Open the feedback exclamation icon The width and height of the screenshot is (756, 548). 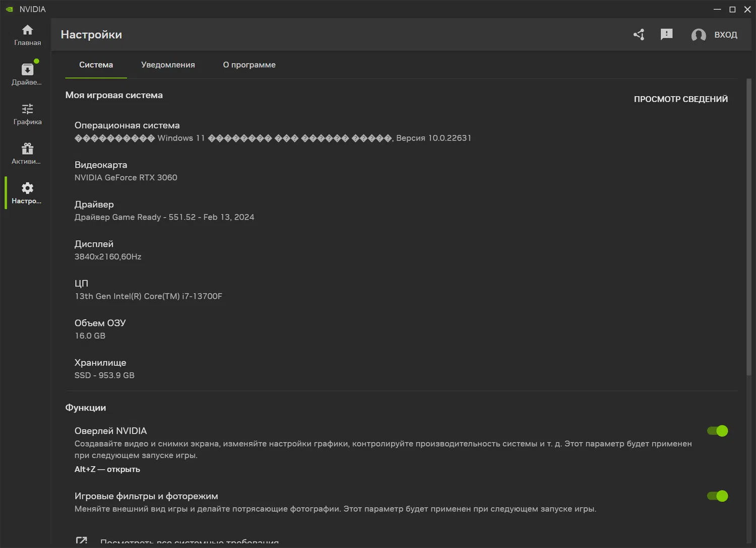666,34
